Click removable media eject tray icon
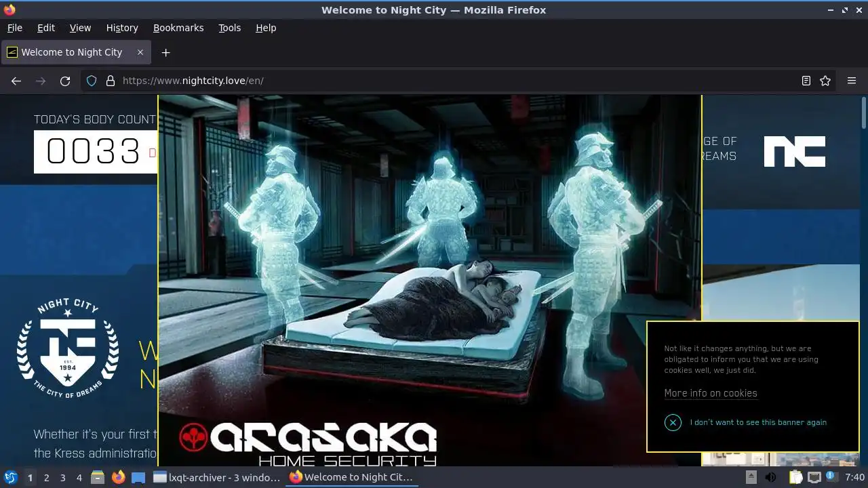Image resolution: width=868 pixels, height=488 pixels. click(x=751, y=477)
